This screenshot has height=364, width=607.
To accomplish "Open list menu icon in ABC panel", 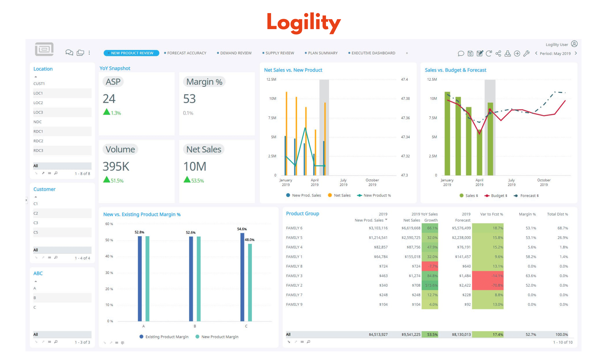I will point(49,342).
